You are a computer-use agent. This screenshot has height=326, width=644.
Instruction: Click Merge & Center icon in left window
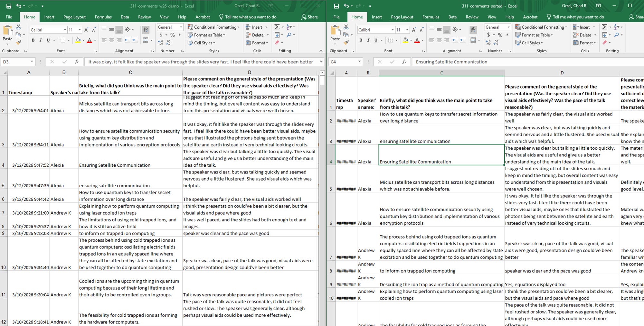(146, 40)
